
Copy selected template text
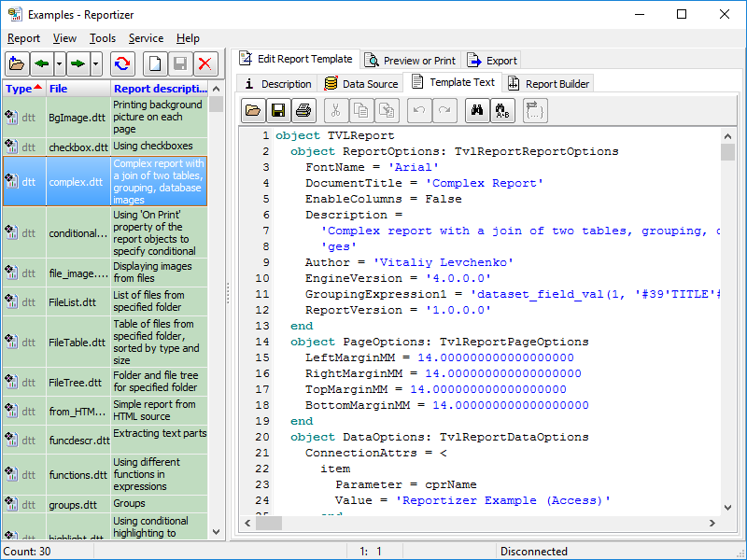[361, 111]
